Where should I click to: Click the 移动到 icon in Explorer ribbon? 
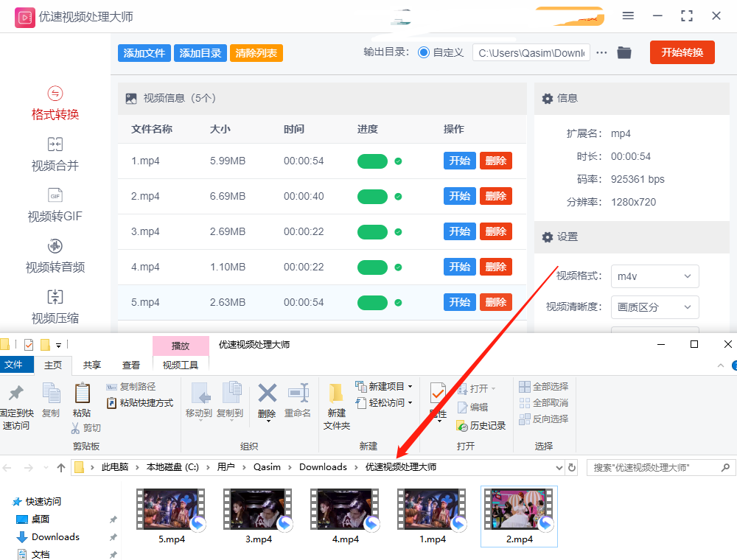[x=200, y=393]
